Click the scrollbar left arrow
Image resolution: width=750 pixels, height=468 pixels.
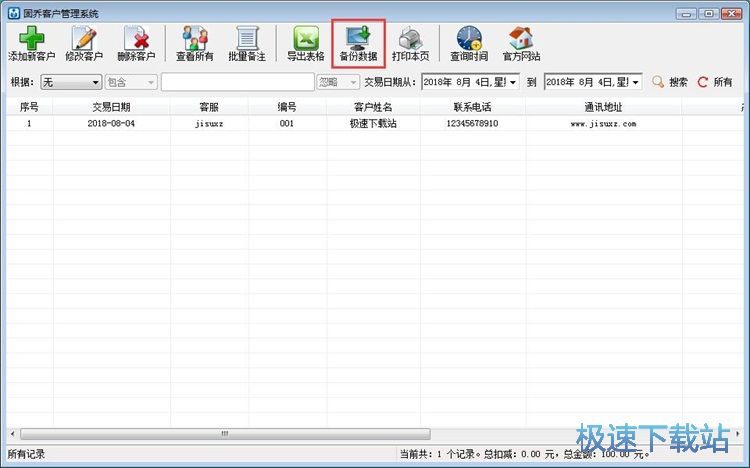12,434
